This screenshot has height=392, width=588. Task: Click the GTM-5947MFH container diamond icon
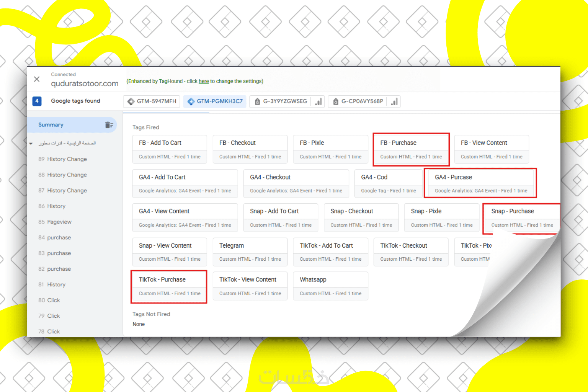point(131,101)
